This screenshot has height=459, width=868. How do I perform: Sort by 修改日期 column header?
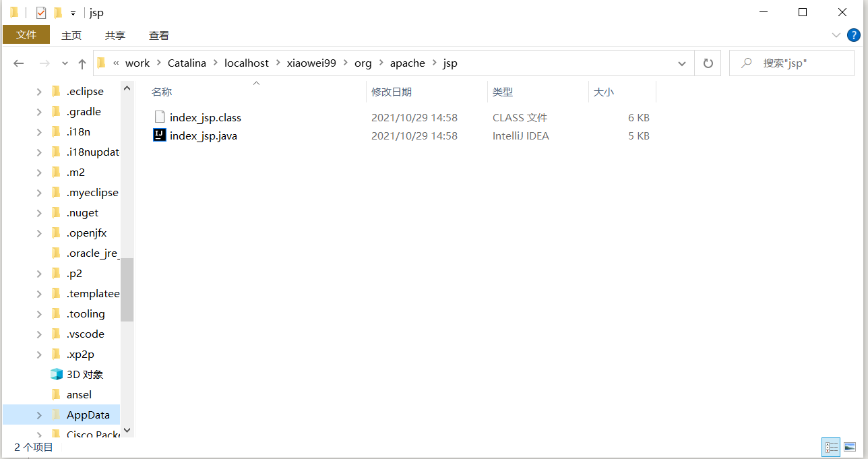pos(392,92)
